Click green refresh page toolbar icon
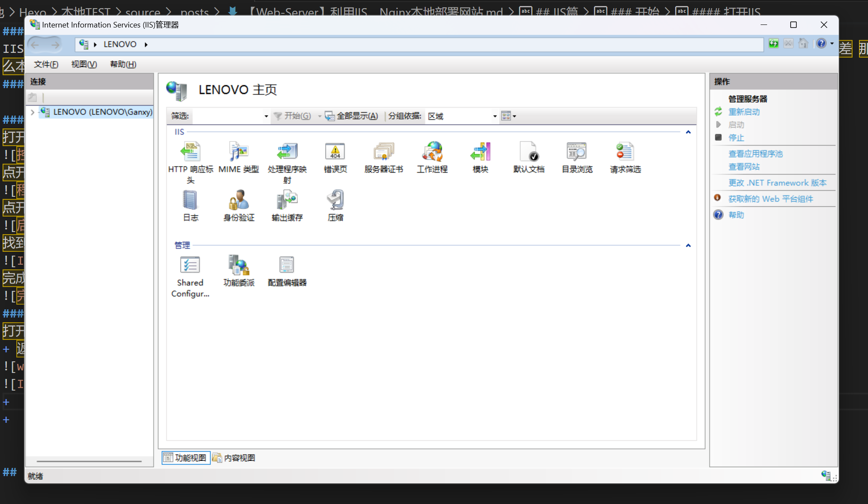 tap(774, 43)
